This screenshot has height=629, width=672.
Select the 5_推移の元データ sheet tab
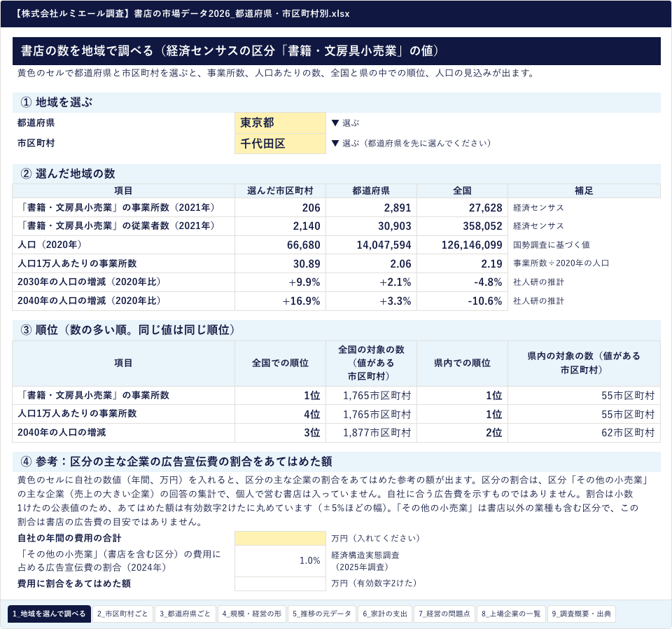[322, 614]
